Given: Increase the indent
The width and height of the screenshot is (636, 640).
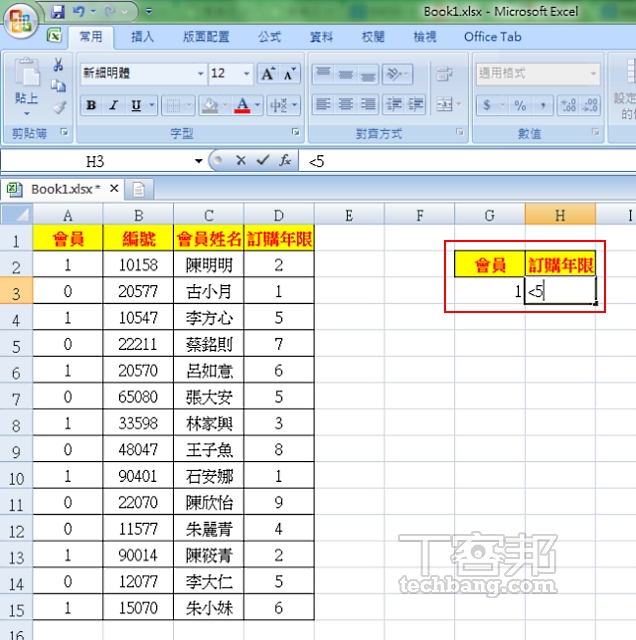Looking at the screenshot, I should tap(416, 104).
